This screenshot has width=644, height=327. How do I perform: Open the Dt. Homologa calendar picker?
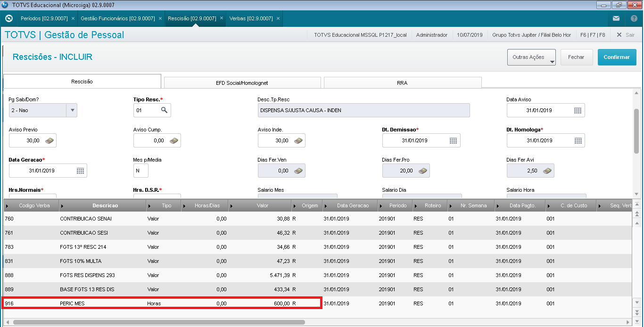pyautogui.click(x=578, y=140)
